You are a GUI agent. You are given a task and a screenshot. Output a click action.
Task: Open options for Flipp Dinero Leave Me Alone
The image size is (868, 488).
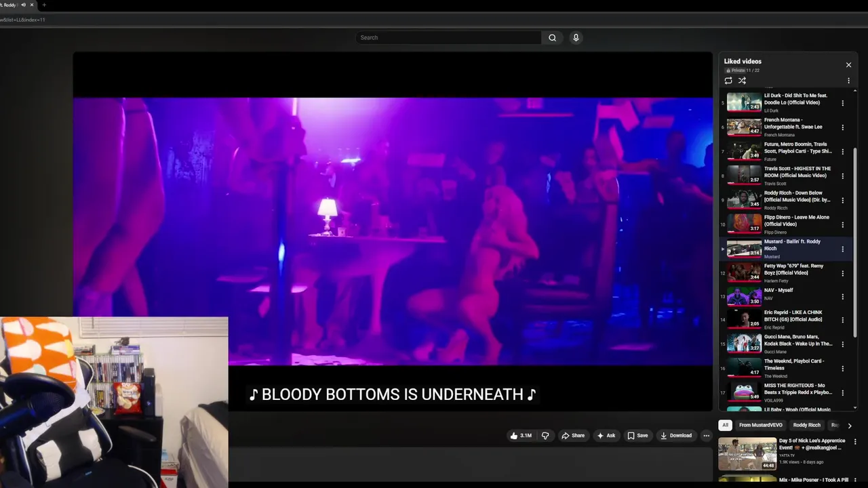point(843,225)
